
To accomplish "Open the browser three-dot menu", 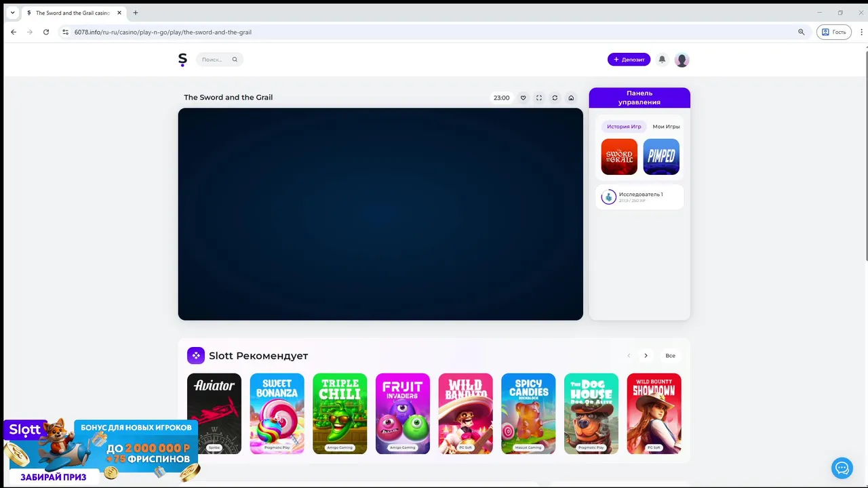I will tap(862, 32).
